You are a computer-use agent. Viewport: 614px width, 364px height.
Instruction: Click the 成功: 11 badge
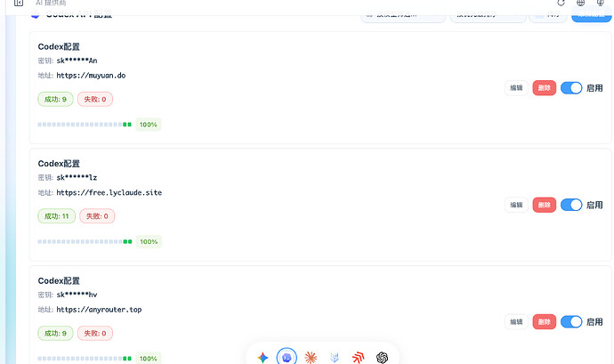click(x=56, y=216)
